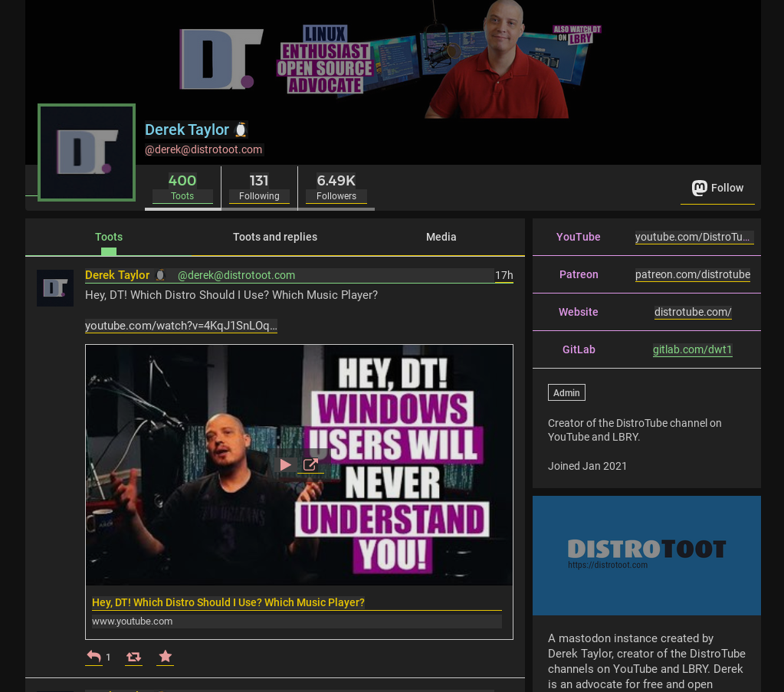Click the penguin emoji next to profile name

pos(241,130)
